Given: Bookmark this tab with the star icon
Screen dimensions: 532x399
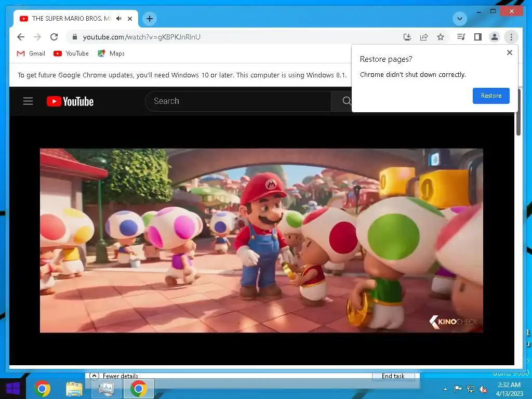Looking at the screenshot, I should tap(441, 37).
